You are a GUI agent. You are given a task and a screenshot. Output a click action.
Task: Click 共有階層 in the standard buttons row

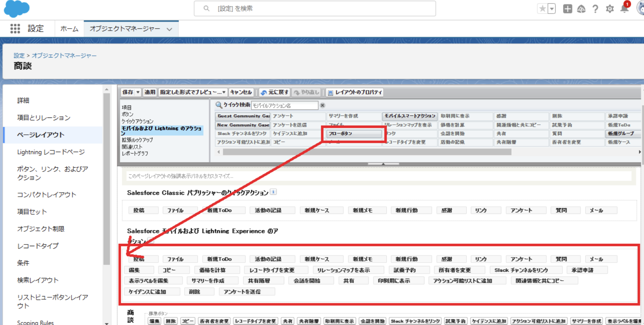tap(309, 321)
